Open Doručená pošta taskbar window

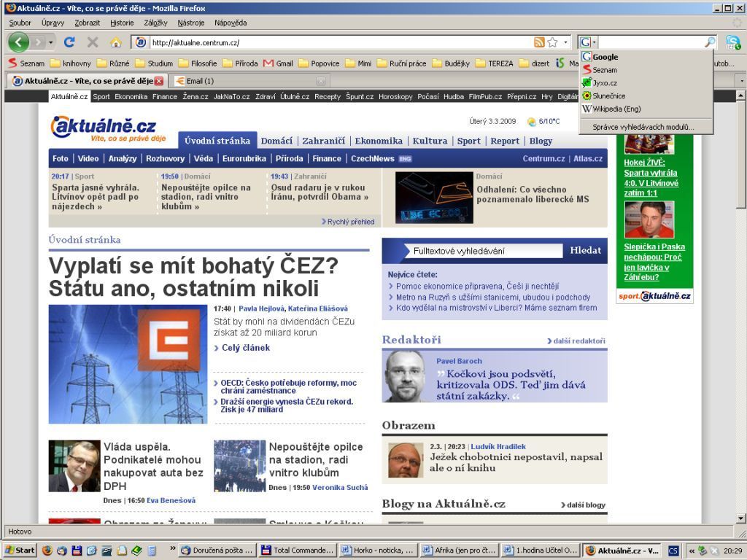[x=217, y=551]
